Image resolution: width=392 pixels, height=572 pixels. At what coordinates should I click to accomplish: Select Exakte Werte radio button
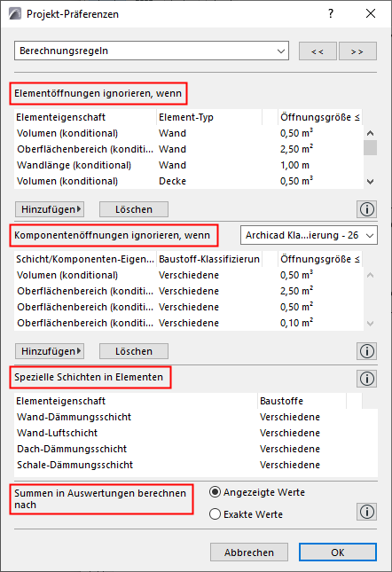coord(215,514)
